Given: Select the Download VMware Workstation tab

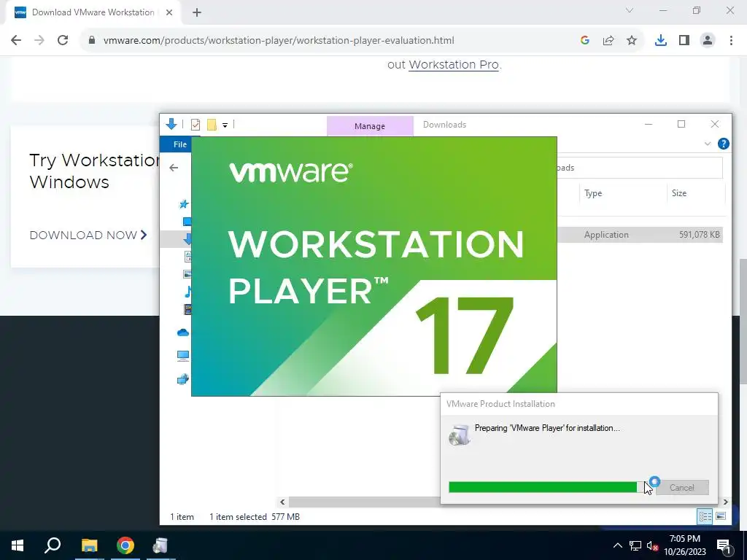Looking at the screenshot, I should click(93, 12).
